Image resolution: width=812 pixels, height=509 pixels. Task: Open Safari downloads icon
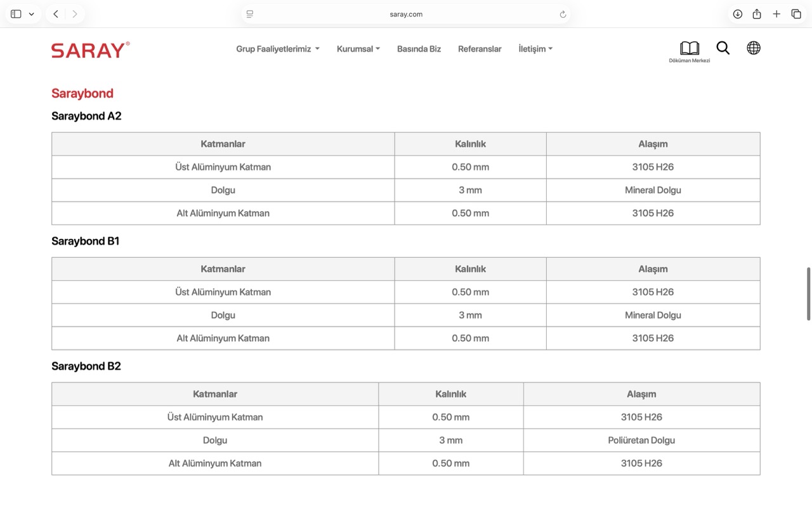pyautogui.click(x=737, y=14)
